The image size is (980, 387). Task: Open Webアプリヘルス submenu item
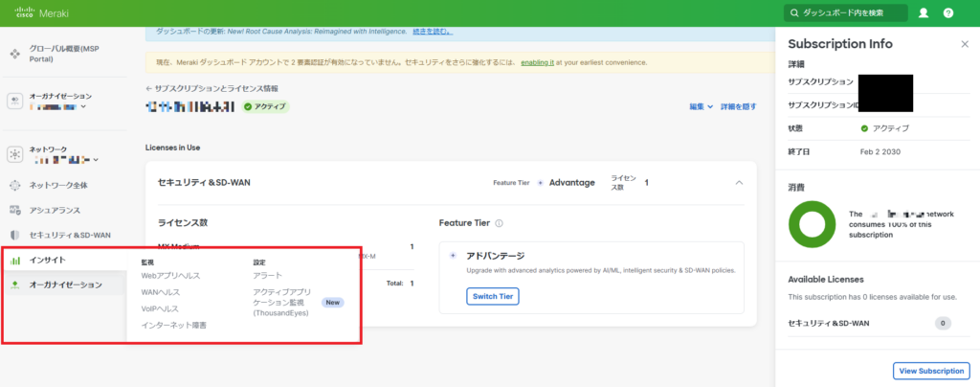pyautogui.click(x=170, y=275)
